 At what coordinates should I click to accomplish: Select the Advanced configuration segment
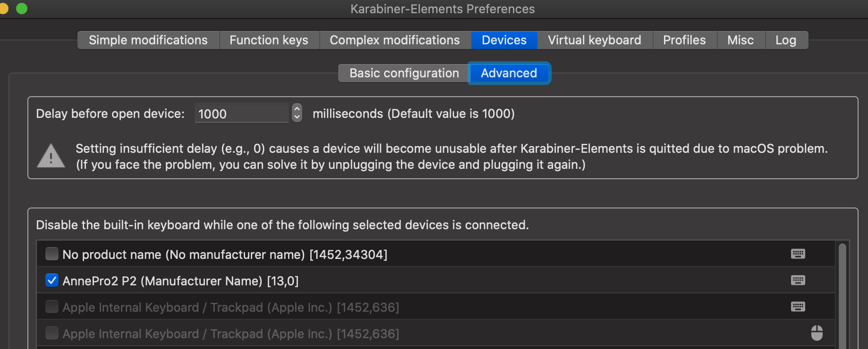(509, 73)
